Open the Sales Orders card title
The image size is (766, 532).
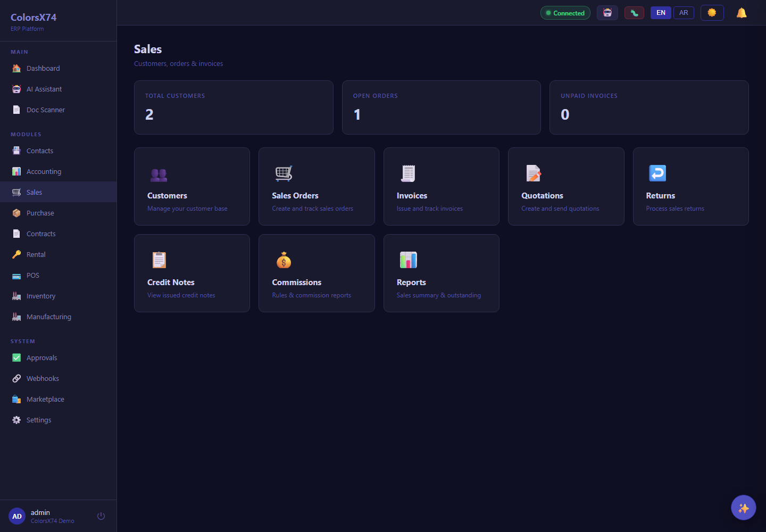point(295,196)
